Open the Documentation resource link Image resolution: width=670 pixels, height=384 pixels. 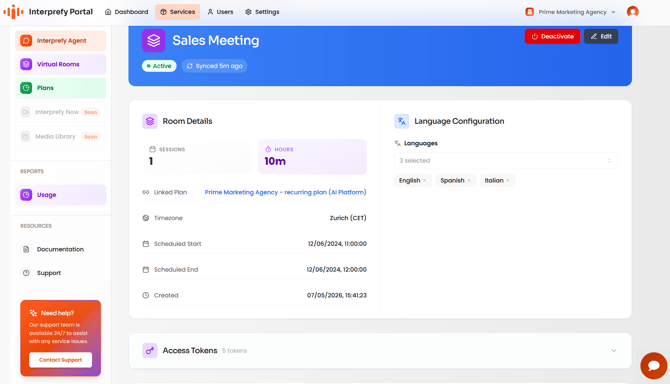coord(61,249)
